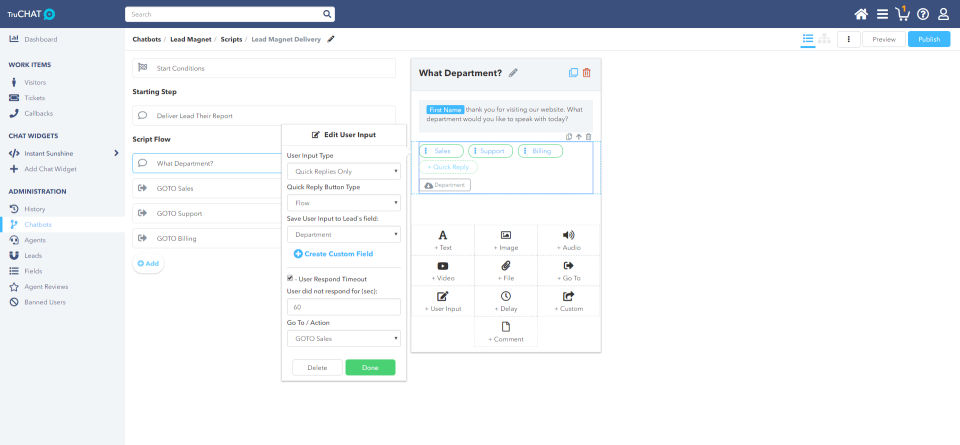Open Leads in sidebar
960x445 pixels.
tap(33, 255)
